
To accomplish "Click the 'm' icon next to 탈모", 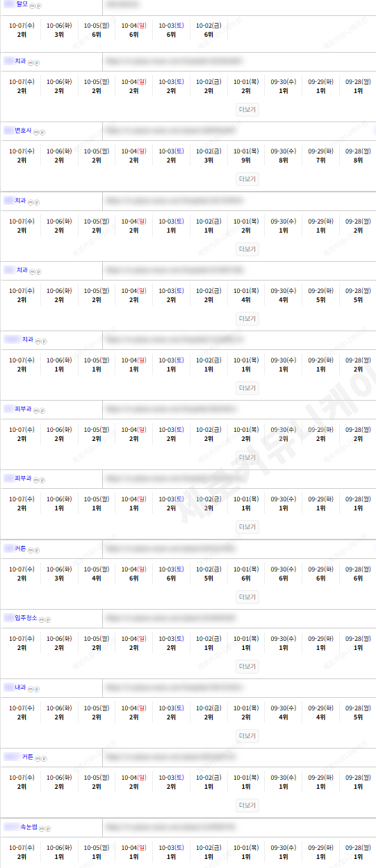I will tap(33, 6).
